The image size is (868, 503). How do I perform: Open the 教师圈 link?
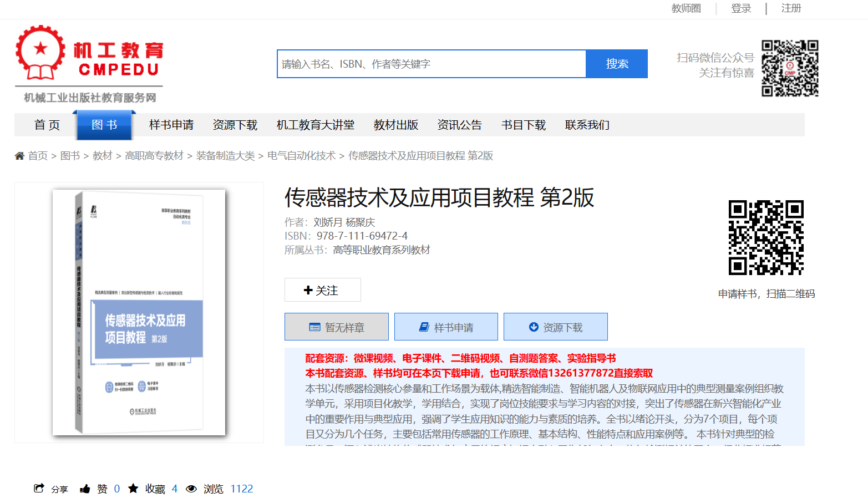686,8
